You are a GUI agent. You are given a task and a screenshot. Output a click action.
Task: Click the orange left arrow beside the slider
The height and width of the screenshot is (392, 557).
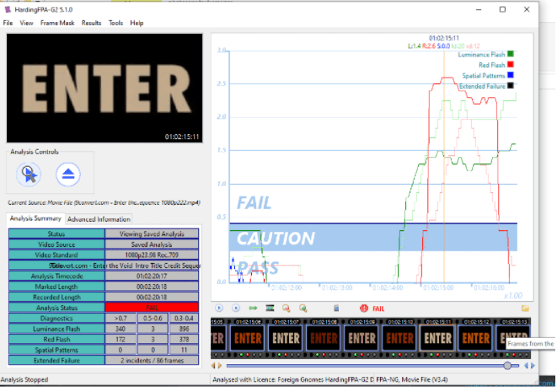[x=213, y=366]
